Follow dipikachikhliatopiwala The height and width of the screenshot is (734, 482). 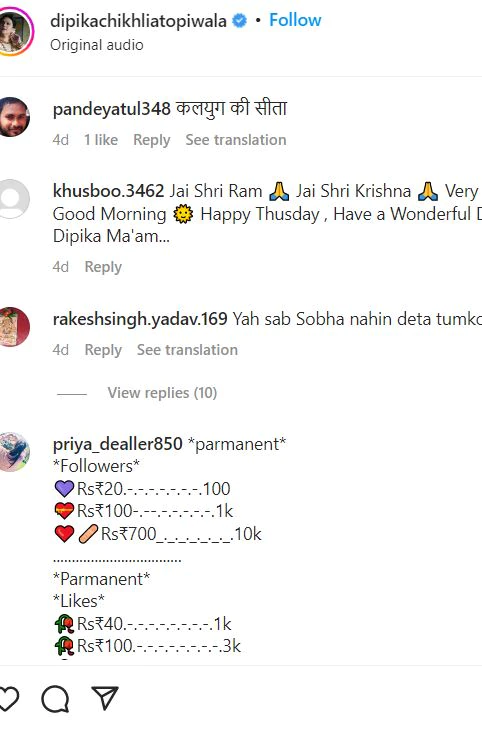[295, 20]
